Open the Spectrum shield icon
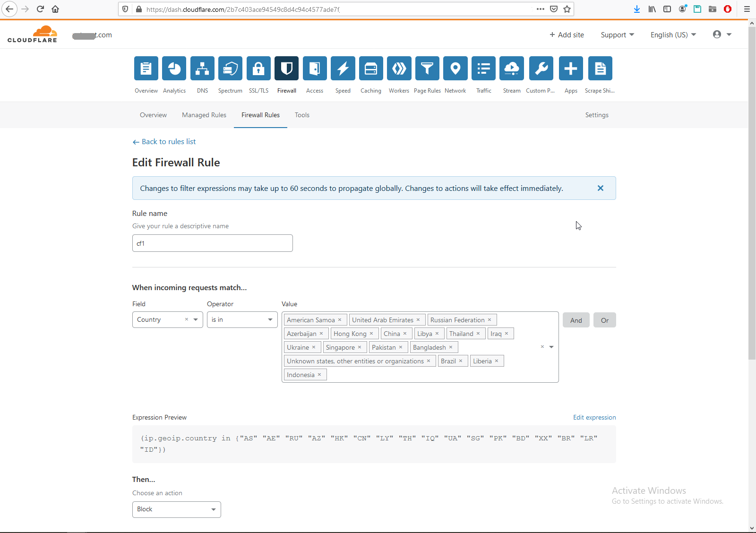The height and width of the screenshot is (533, 756). [231, 69]
